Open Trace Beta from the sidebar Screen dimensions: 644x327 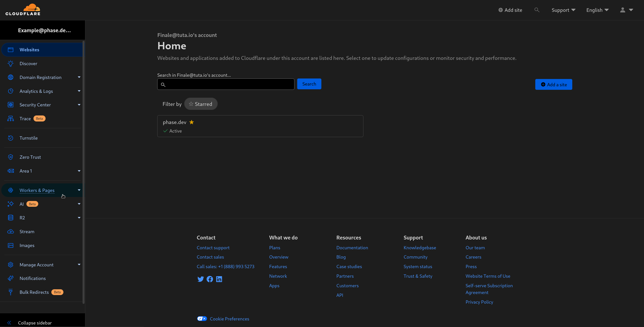25,118
